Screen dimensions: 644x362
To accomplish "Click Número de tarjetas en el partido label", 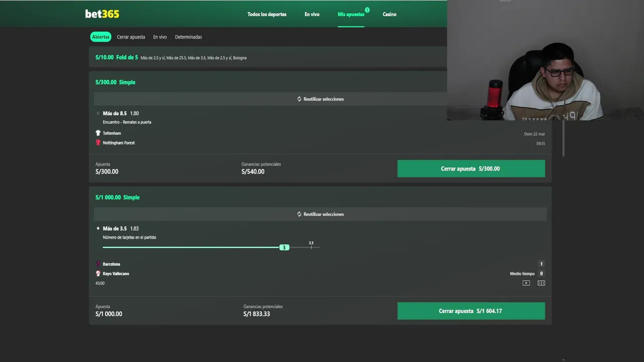I will [129, 237].
